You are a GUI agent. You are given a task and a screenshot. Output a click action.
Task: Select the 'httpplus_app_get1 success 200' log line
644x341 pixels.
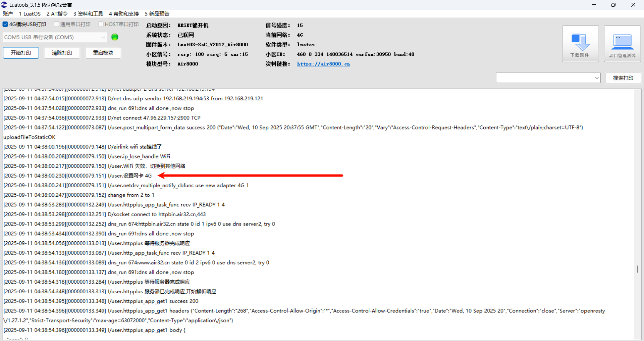101,301
